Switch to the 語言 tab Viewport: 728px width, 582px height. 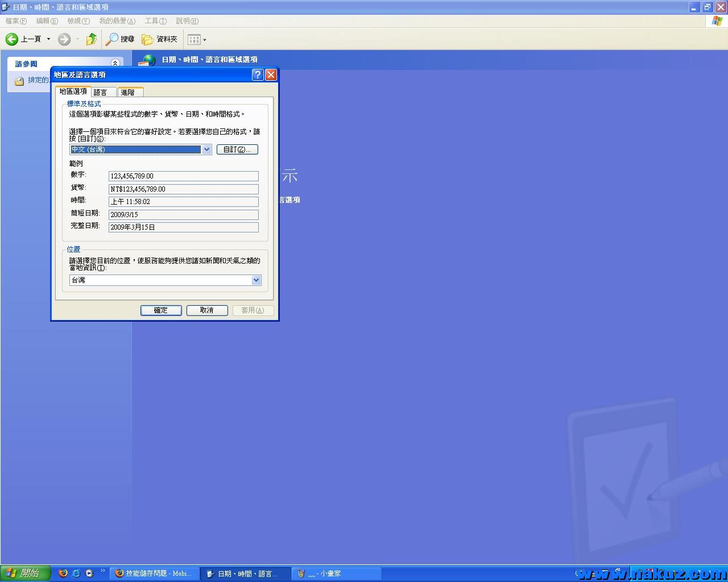(101, 92)
